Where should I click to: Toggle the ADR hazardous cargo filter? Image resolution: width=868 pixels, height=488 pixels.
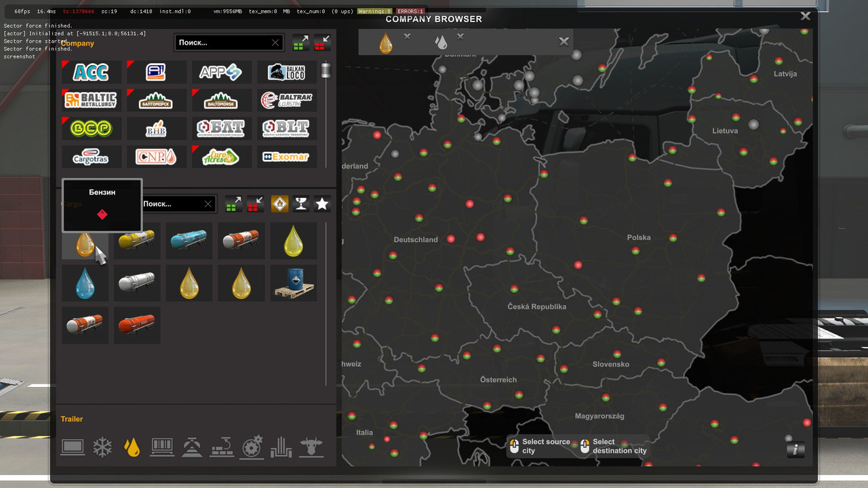[x=279, y=203]
